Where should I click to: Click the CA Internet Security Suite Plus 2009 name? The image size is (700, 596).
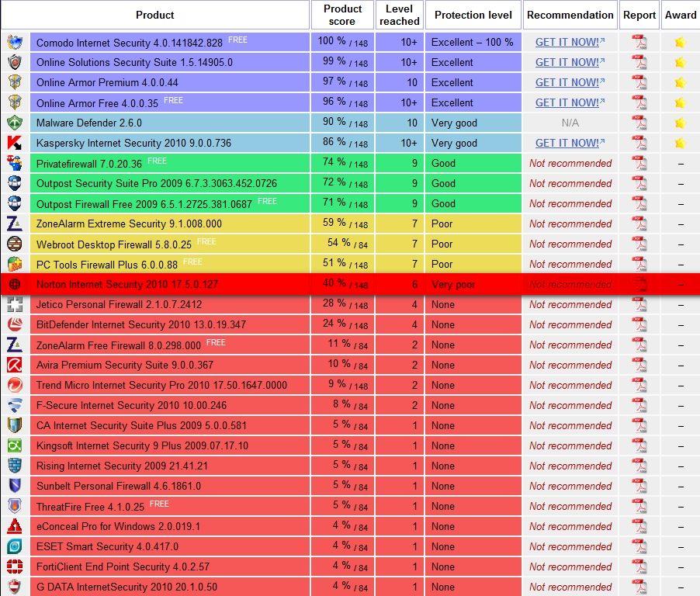(x=141, y=425)
